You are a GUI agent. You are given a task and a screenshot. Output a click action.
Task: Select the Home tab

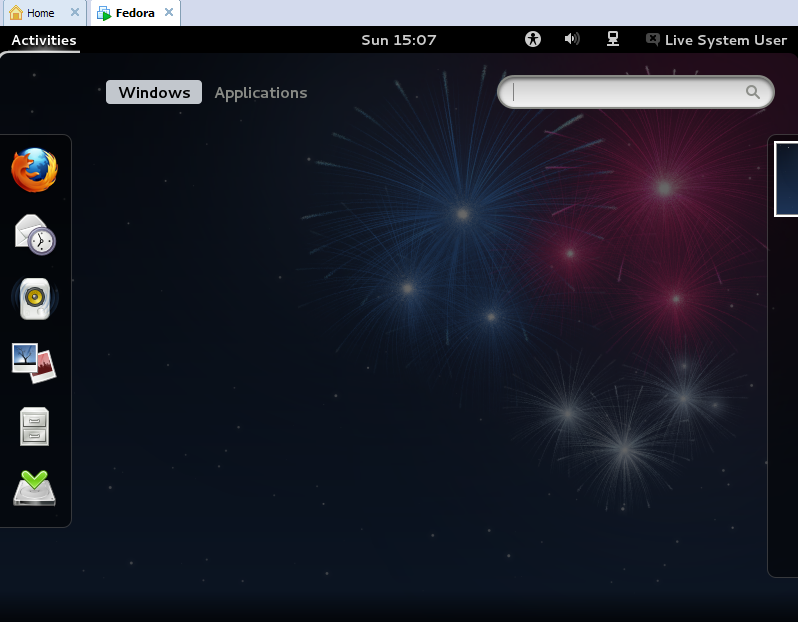[45, 13]
